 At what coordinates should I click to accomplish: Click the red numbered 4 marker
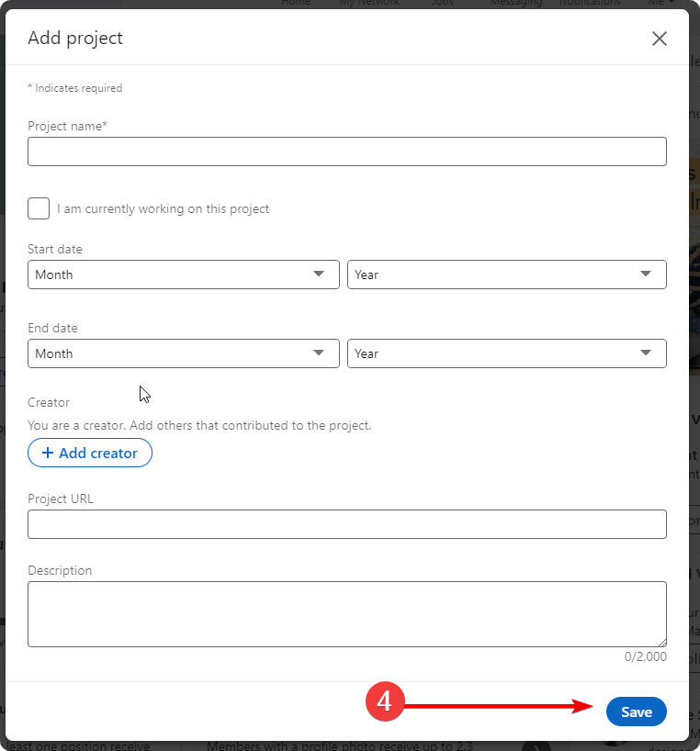click(x=385, y=702)
